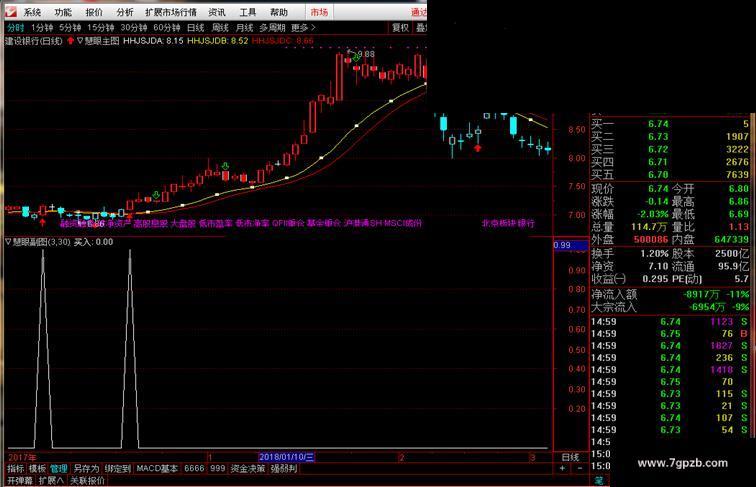Click the plus zoom-in button
756x487 pixels.
(562, 468)
